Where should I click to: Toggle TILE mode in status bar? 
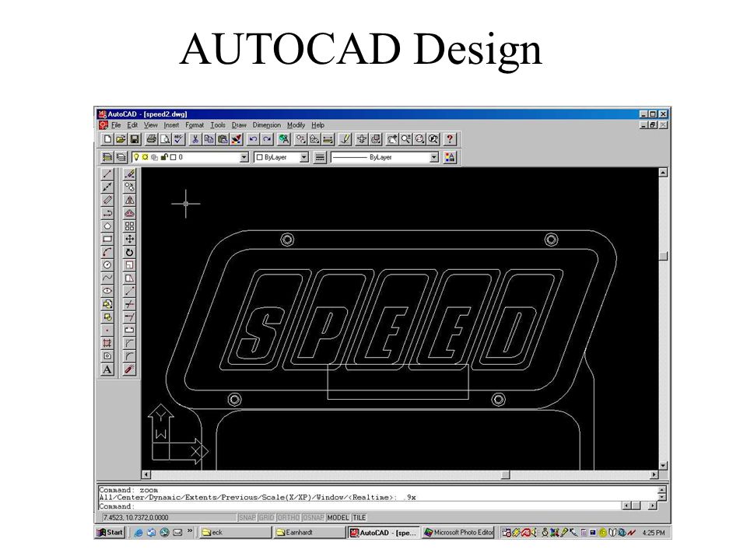point(359,518)
